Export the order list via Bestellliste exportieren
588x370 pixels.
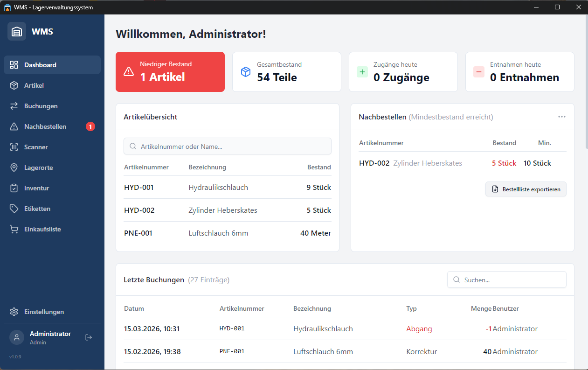pyautogui.click(x=526, y=189)
